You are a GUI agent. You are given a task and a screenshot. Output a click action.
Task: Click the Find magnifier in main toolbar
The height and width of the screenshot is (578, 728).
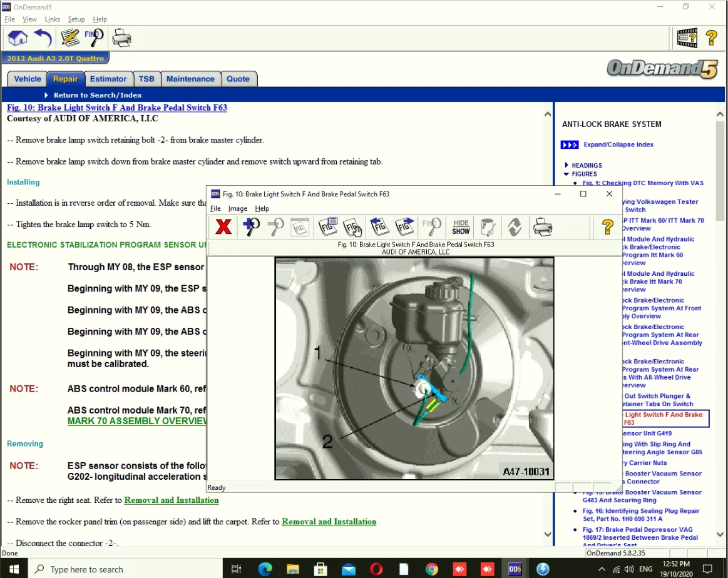click(x=94, y=38)
